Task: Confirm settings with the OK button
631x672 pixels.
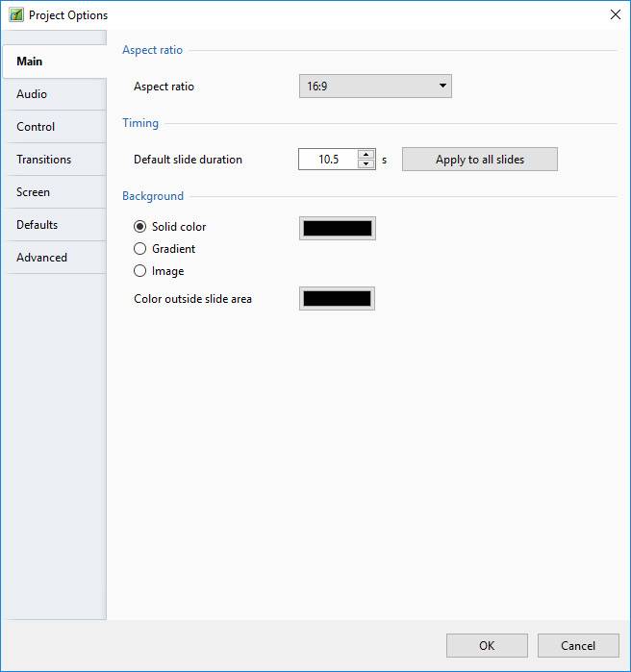Action: point(487,645)
